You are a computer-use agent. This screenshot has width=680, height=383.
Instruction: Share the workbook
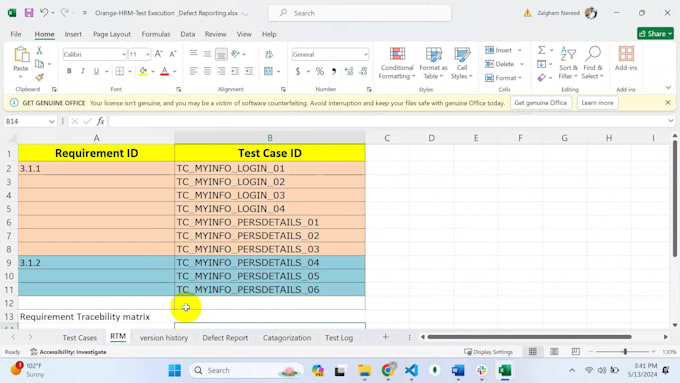click(x=655, y=33)
